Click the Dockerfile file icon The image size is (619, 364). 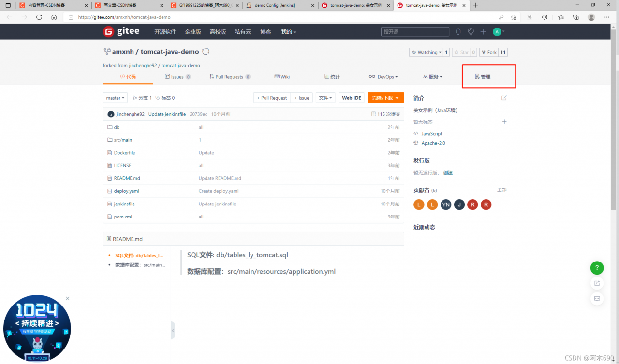pyautogui.click(x=110, y=153)
